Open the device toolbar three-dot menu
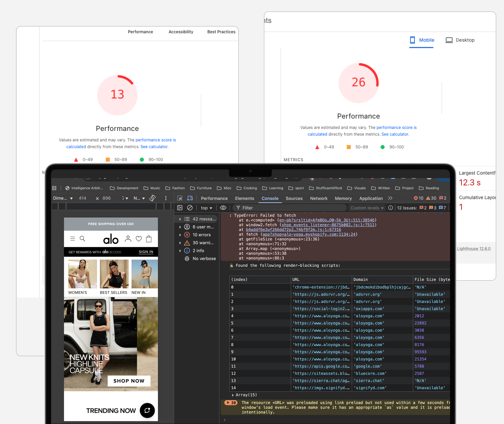 tap(166, 198)
